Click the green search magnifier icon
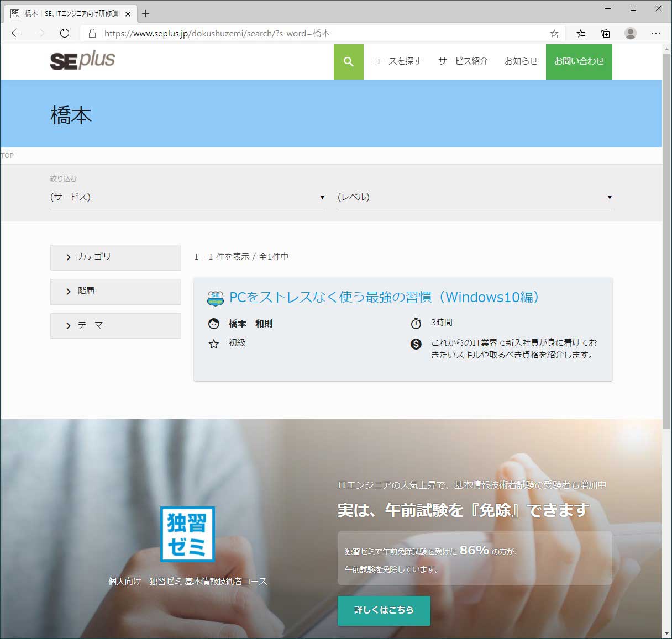Screen dimensions: 672x639 348,61
